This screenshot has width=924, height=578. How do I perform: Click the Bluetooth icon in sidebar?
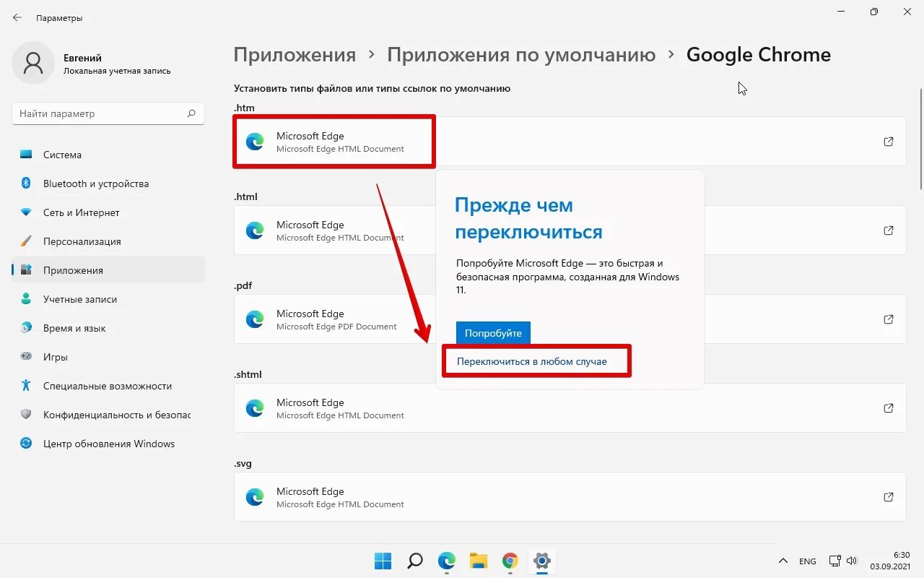[26, 184]
